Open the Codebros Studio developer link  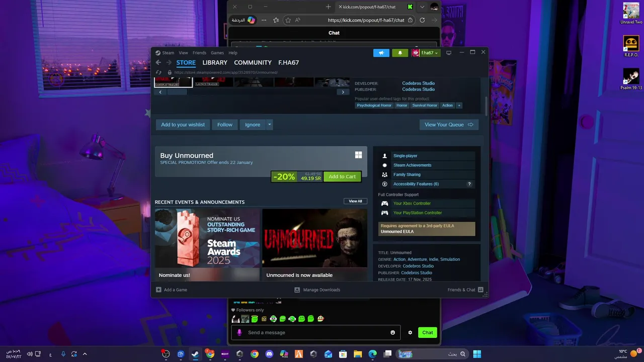click(x=418, y=83)
